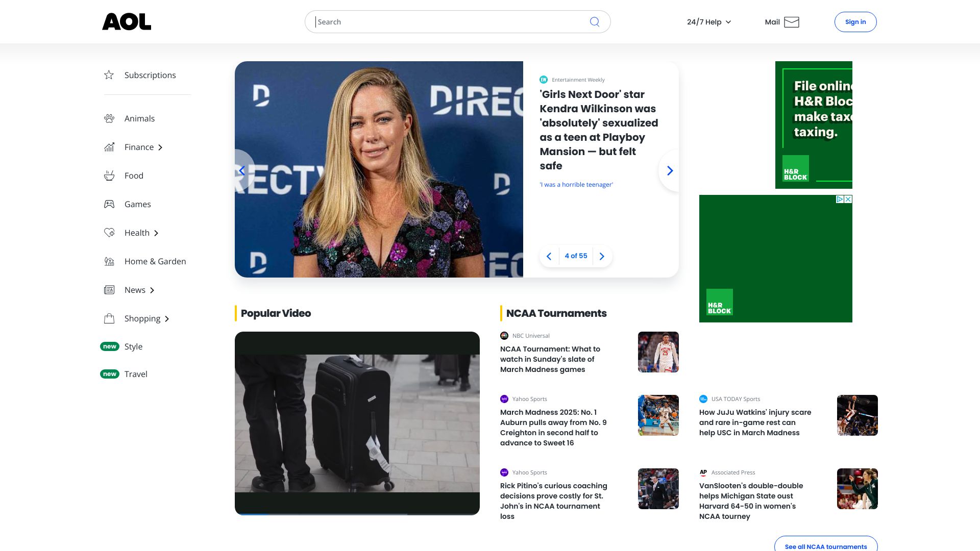
Task: Click the Food bowl icon
Action: [109, 176]
